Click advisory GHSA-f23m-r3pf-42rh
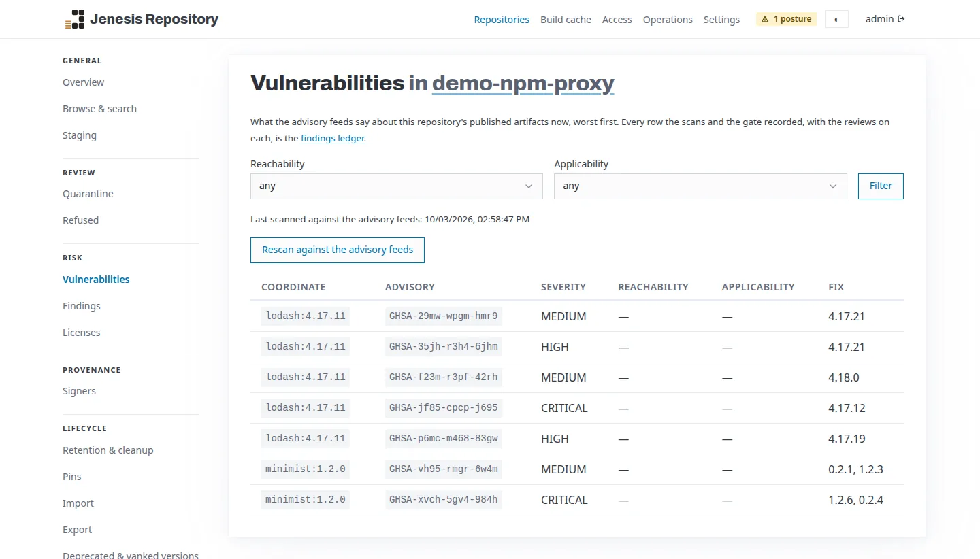Image resolution: width=980 pixels, height=559 pixels. [x=444, y=377]
